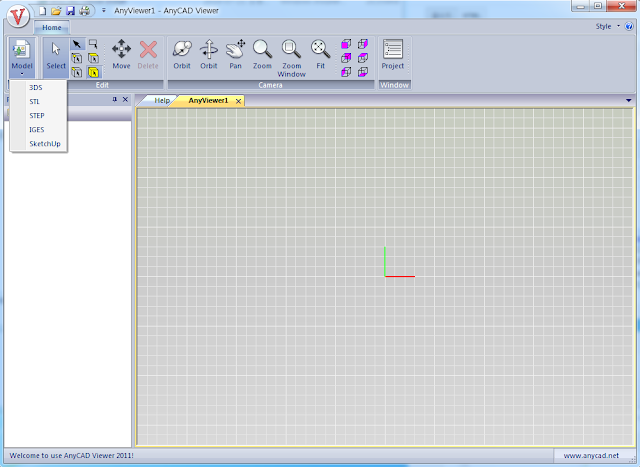Enable whole solid selection yellow cube icon
640x467 pixels.
[x=93, y=72]
